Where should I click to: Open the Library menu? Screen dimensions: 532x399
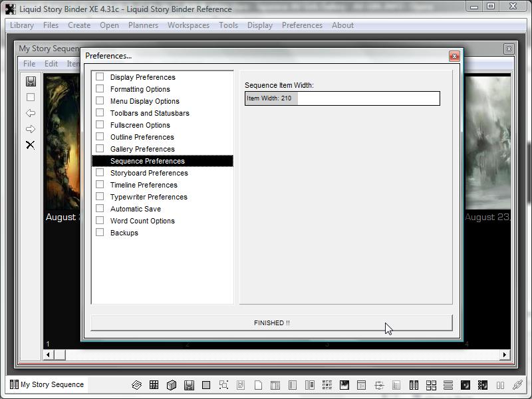point(22,25)
